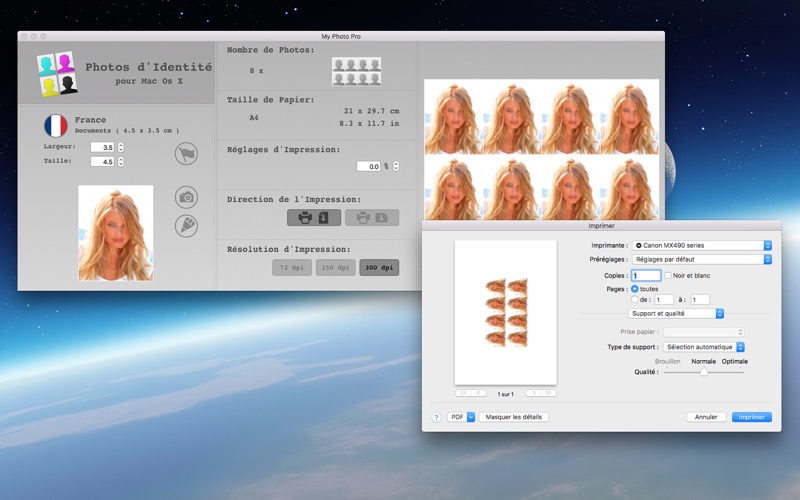Select the active printer direction icon
The image size is (800, 500).
(x=314, y=217)
